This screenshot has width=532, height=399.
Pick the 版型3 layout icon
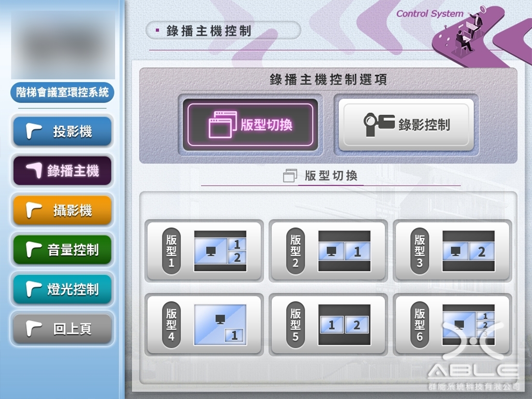pyautogui.click(x=468, y=251)
